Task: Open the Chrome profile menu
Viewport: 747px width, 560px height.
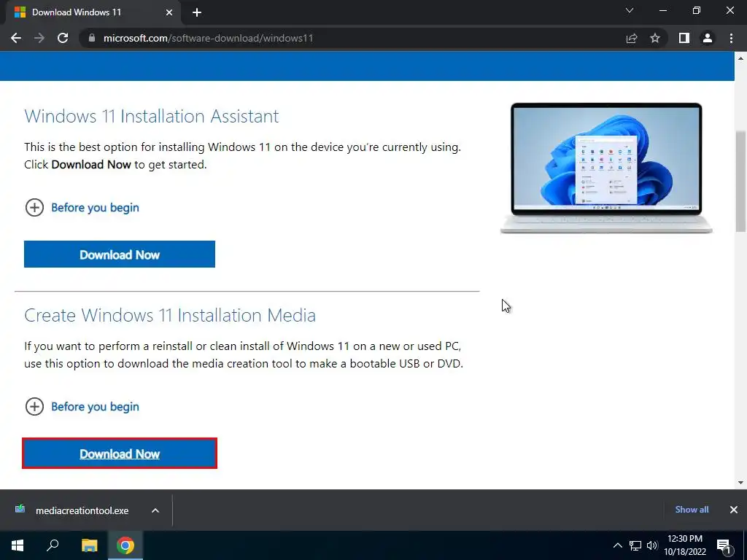Action: click(708, 38)
